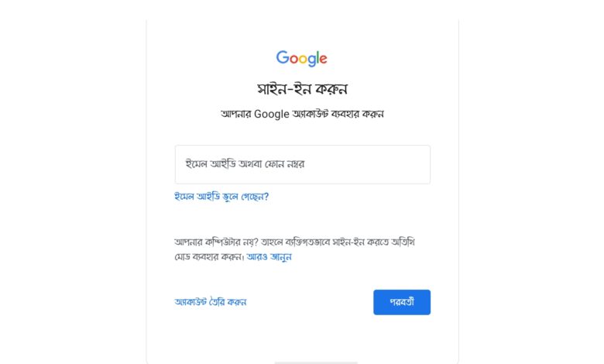Image resolution: width=604 pixels, height=364 pixels.
Task: Follow the আরও জানুন link
Action: click(x=269, y=256)
